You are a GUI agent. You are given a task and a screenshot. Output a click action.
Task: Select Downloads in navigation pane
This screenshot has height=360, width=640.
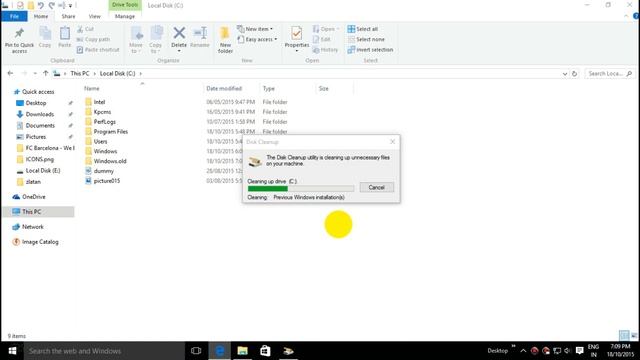40,114
